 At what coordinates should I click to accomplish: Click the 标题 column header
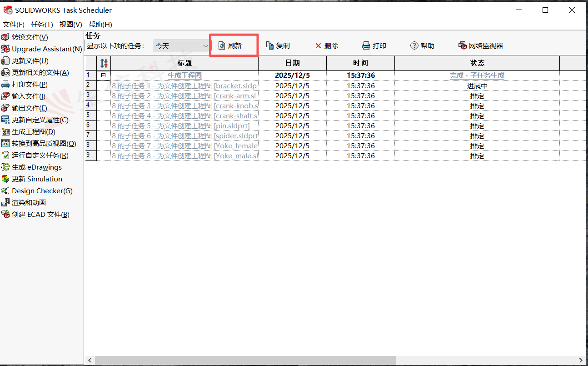[184, 63]
